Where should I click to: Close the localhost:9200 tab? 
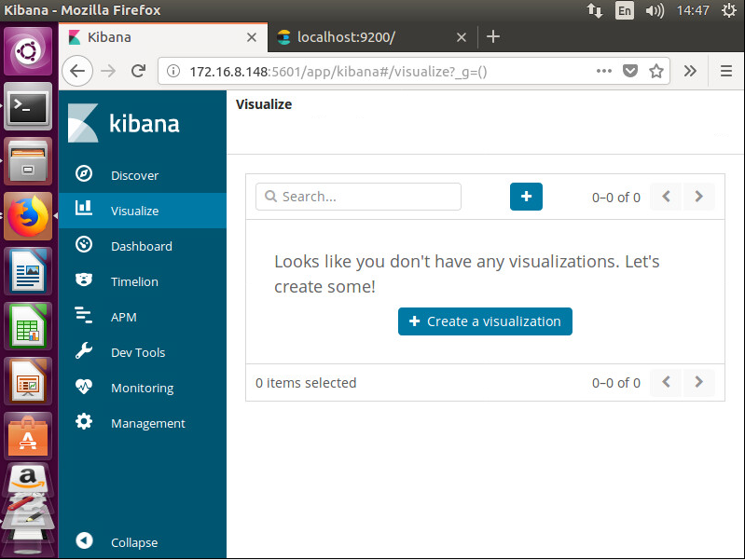(x=462, y=37)
